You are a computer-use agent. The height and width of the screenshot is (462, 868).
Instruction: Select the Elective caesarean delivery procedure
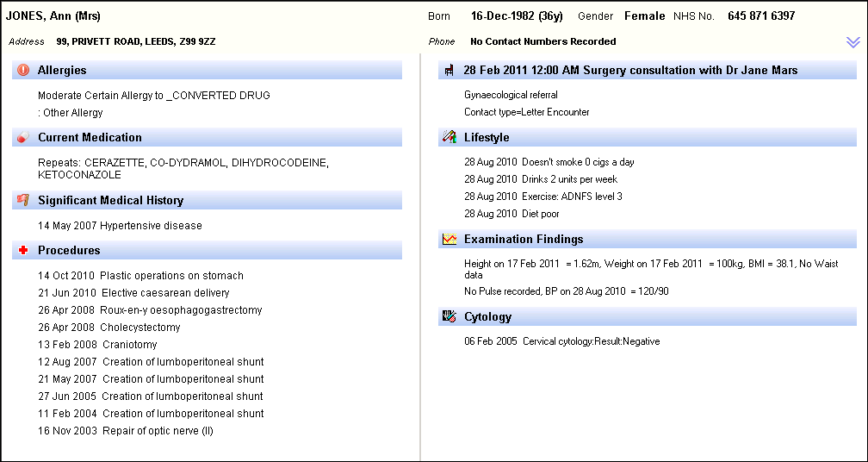tap(133, 293)
